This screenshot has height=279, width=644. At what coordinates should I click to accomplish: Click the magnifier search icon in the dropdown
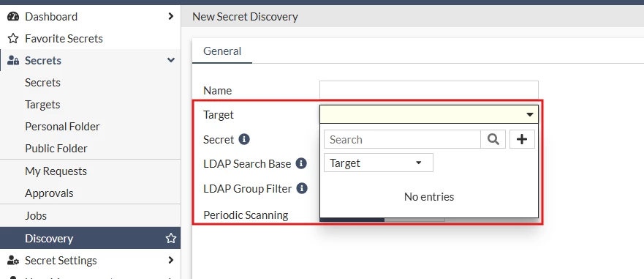(x=493, y=139)
